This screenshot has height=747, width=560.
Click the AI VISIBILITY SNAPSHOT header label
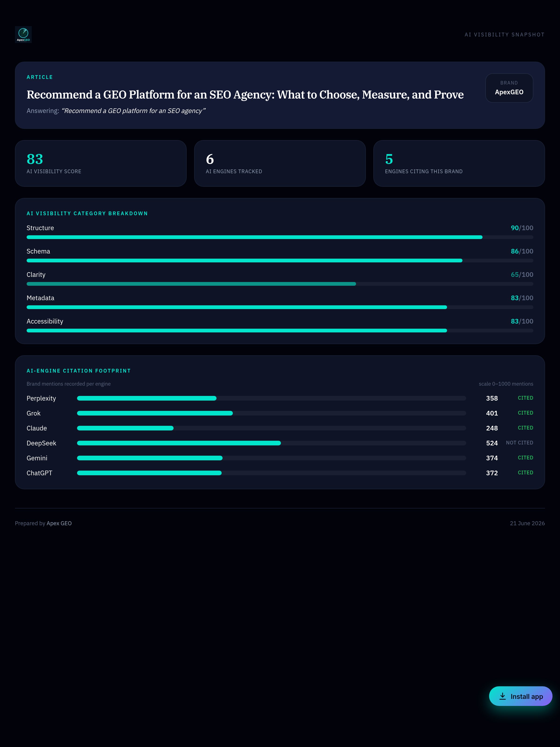tap(505, 35)
